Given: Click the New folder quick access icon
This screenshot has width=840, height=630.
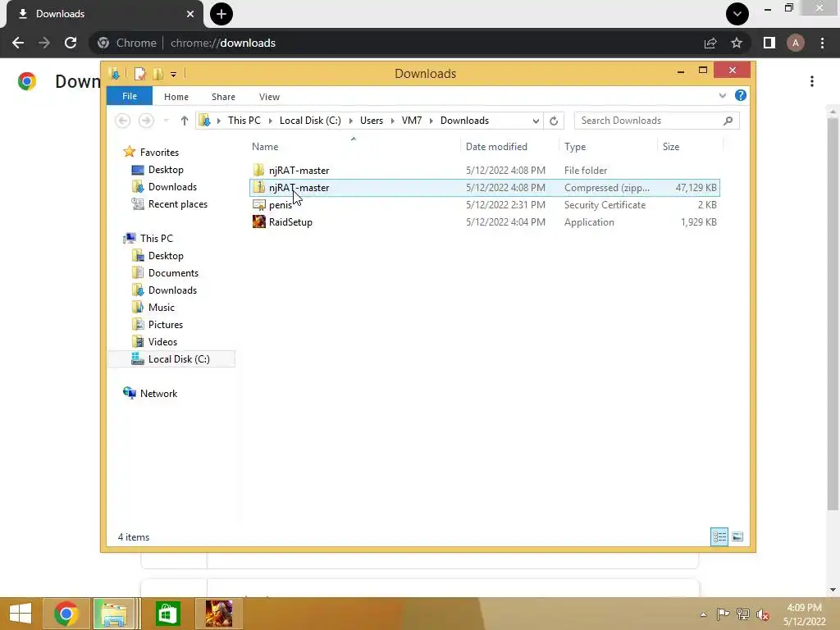Looking at the screenshot, I should (158, 73).
